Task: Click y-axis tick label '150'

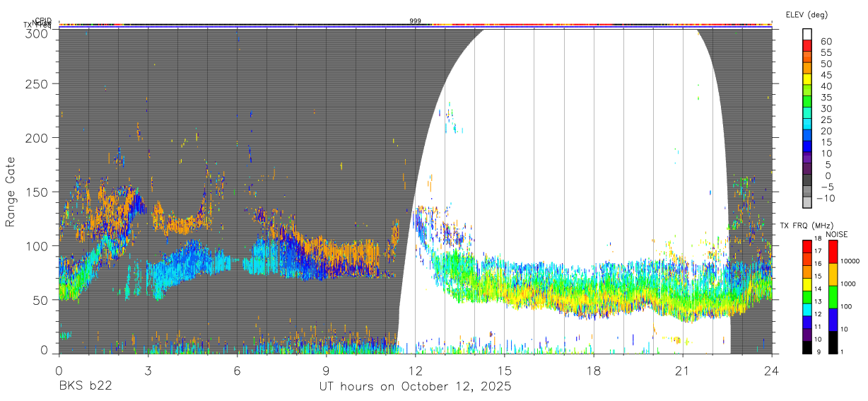Action: pyautogui.click(x=37, y=192)
